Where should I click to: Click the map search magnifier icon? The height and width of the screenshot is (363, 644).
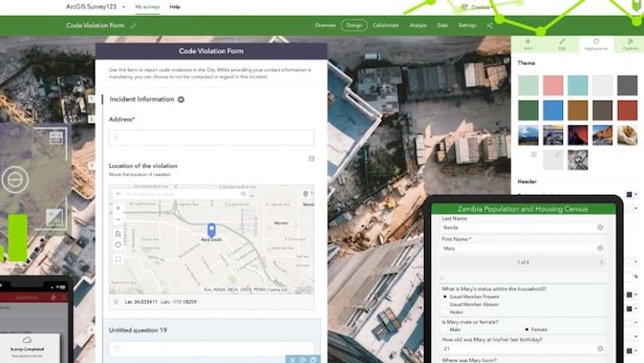pos(243,194)
